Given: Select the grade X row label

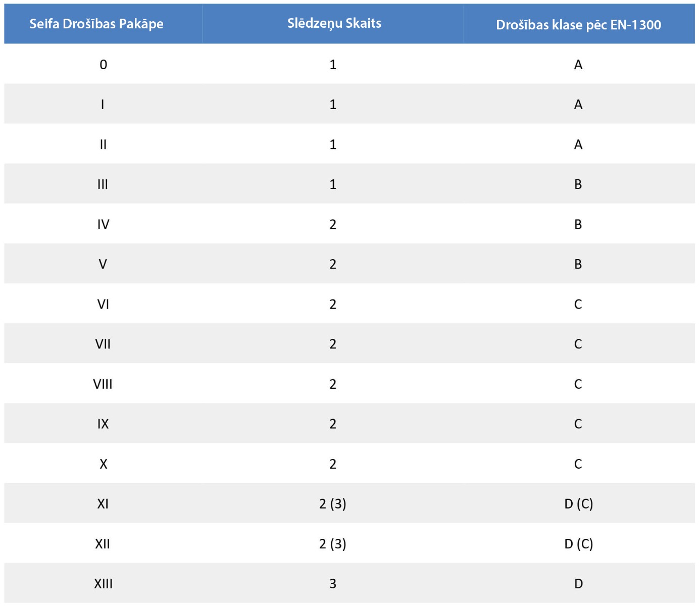Looking at the screenshot, I should pyautogui.click(x=103, y=464).
